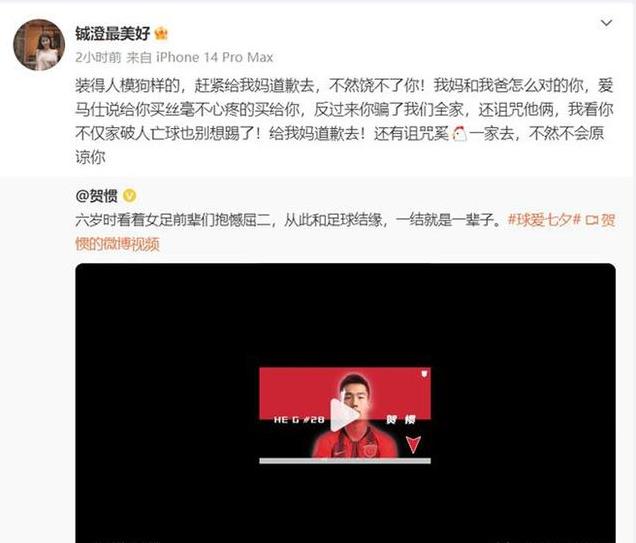Screen dimensions: 636x543
Task: Click the video progress bar
Action: (345, 461)
